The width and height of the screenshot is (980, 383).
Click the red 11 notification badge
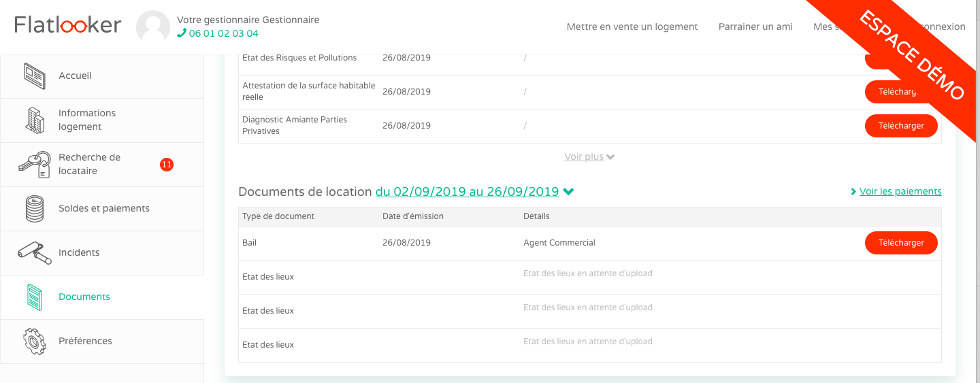click(x=167, y=164)
